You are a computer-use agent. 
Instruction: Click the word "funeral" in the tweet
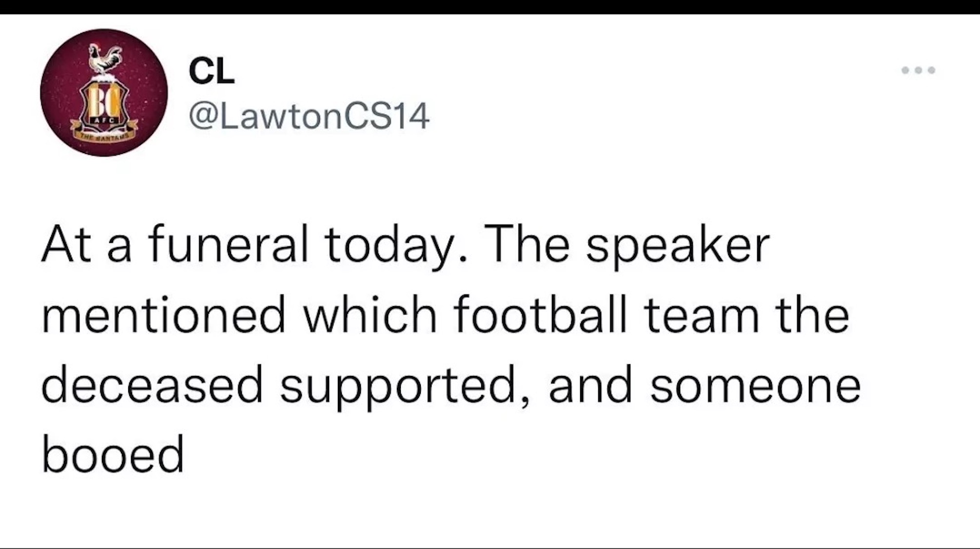[x=228, y=245]
